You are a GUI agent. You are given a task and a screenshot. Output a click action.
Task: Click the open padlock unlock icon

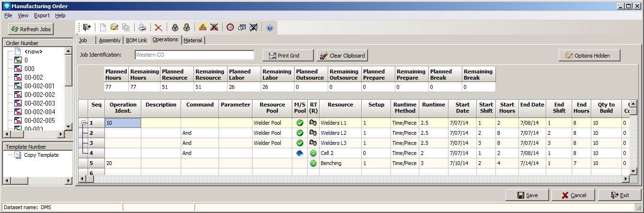pos(186,28)
